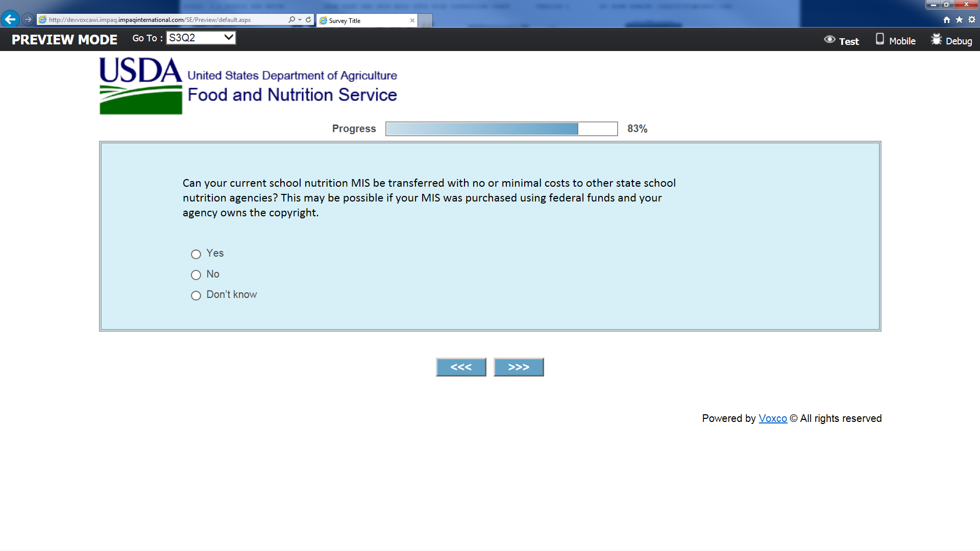Open the Voxco link

tap(773, 418)
